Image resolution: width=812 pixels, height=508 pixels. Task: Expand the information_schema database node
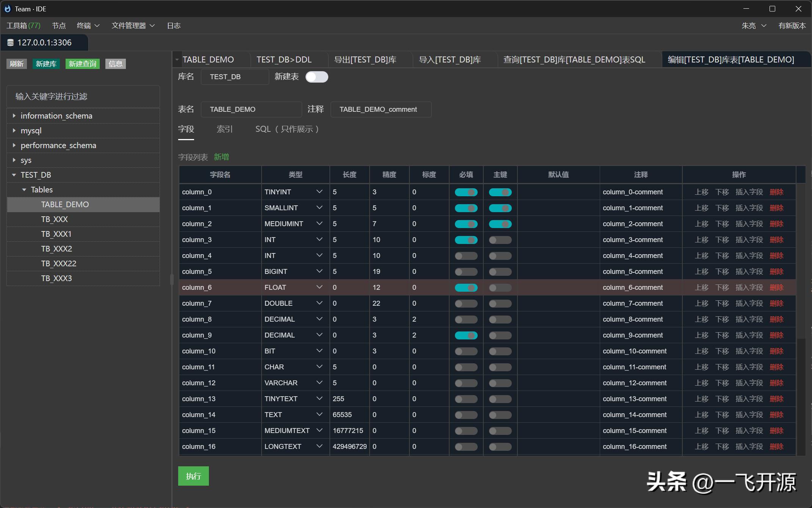point(14,116)
